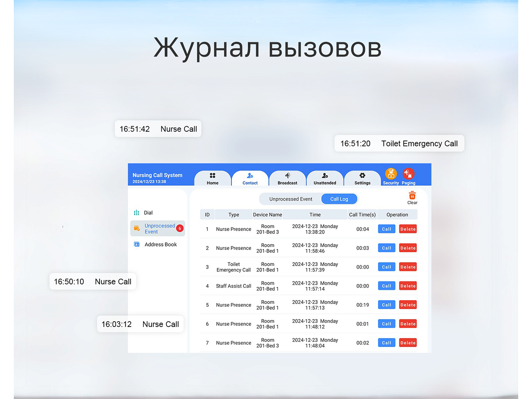The height and width of the screenshot is (399, 532).
Task: Delete the Toilet Emergency Call entry
Action: [x=408, y=267]
